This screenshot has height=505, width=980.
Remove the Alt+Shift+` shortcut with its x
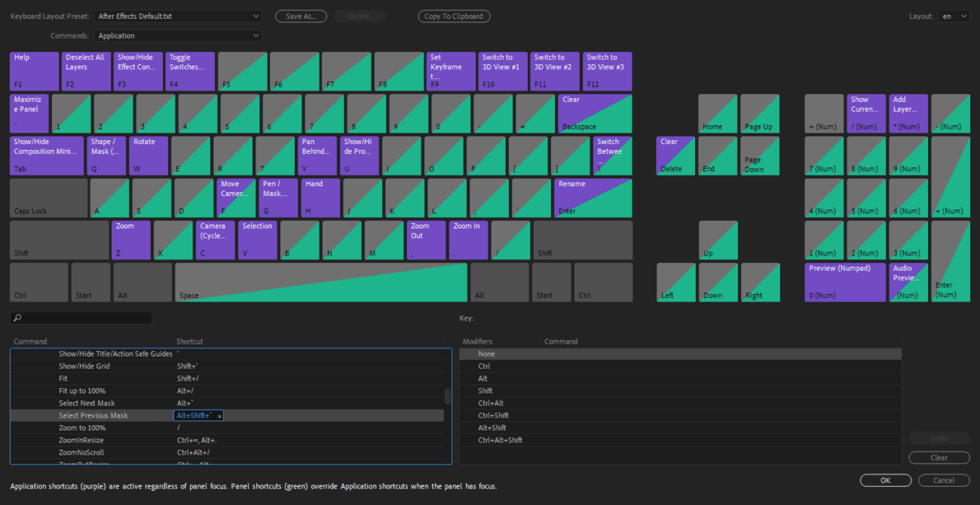tap(219, 415)
